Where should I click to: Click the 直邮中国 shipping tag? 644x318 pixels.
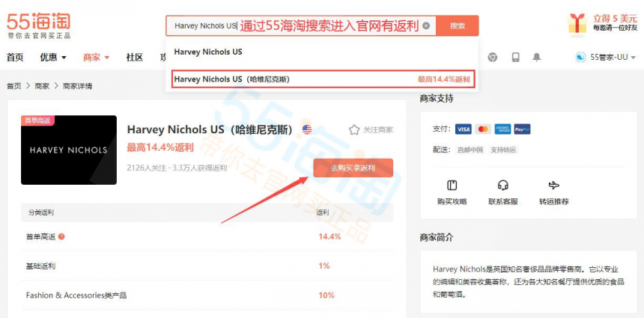pyautogui.click(x=470, y=150)
